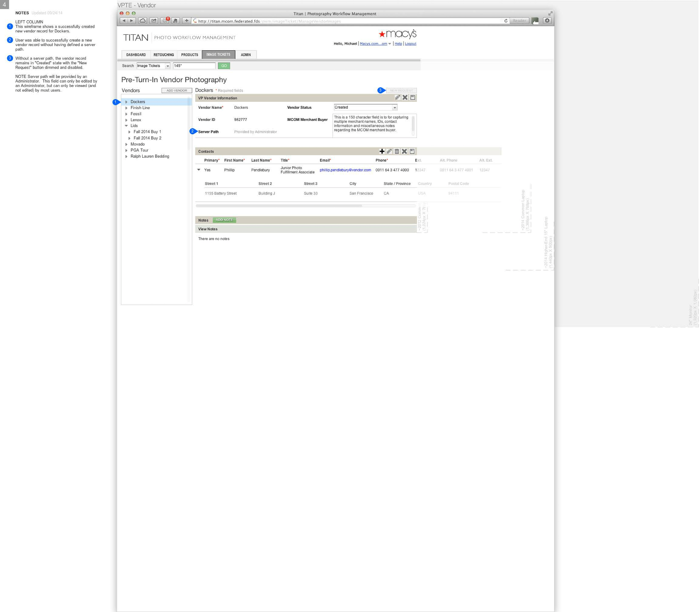Click the browser reload page icon
This screenshot has height=612, width=700.
click(x=506, y=21)
